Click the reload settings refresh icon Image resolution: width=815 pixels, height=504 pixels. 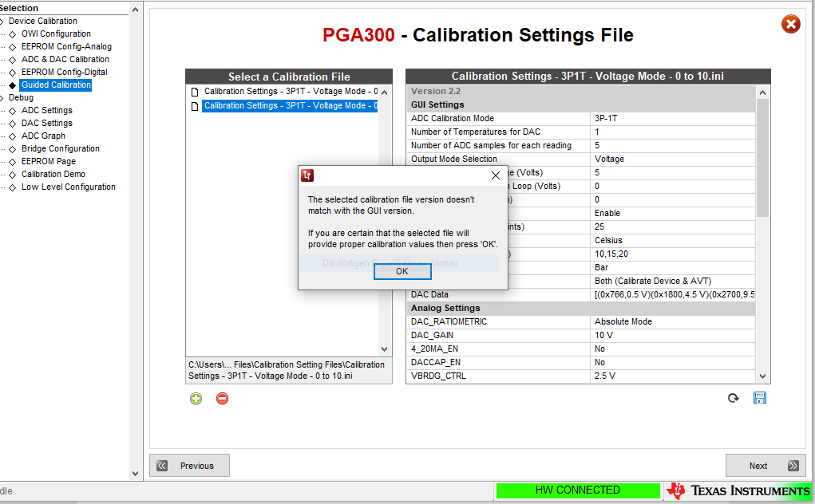(734, 398)
